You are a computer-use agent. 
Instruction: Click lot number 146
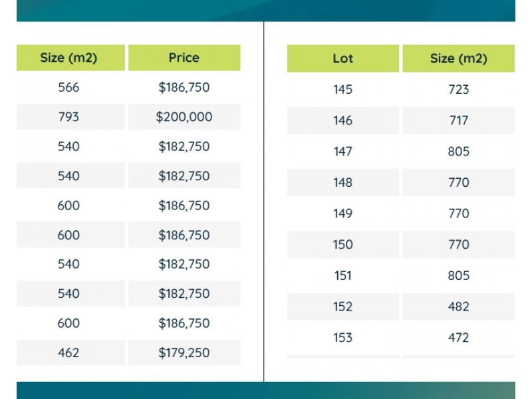tap(343, 120)
